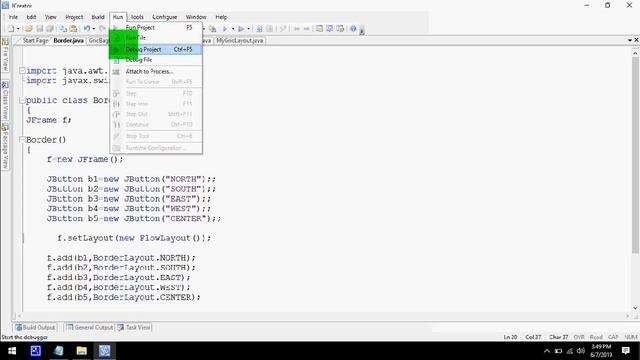Click the Paste toolbar icon

click(x=73, y=29)
